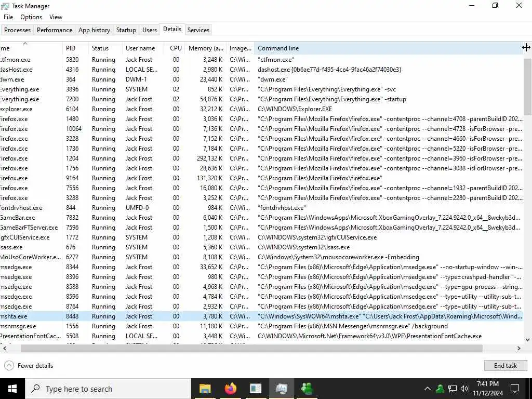Select msedge.exe with PID 8344
The width and height of the screenshot is (532, 399).
click(x=261, y=267)
